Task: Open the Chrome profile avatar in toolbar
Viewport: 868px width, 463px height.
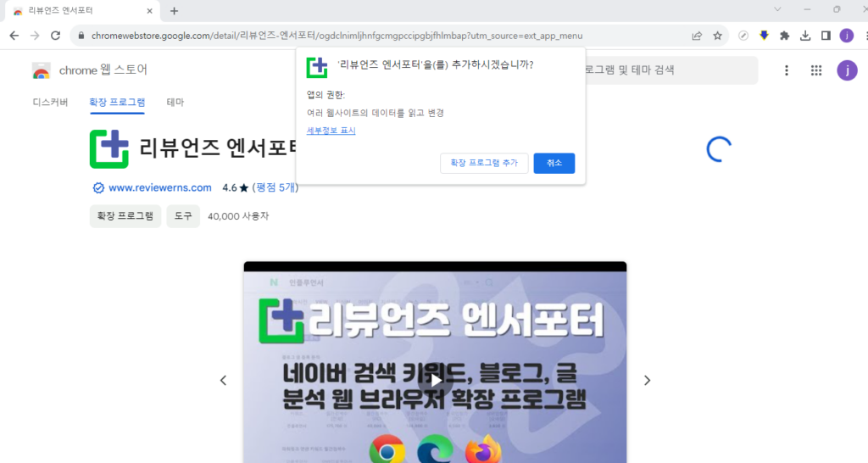Action: (x=847, y=36)
